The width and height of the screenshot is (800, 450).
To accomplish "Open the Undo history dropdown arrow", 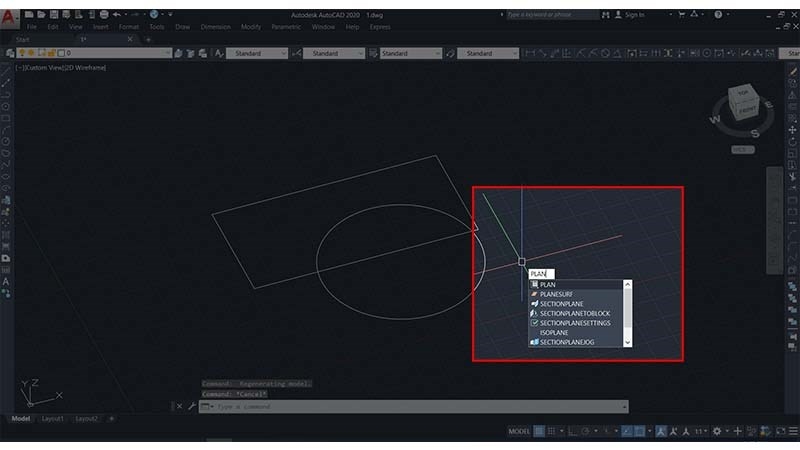I will click(124, 15).
